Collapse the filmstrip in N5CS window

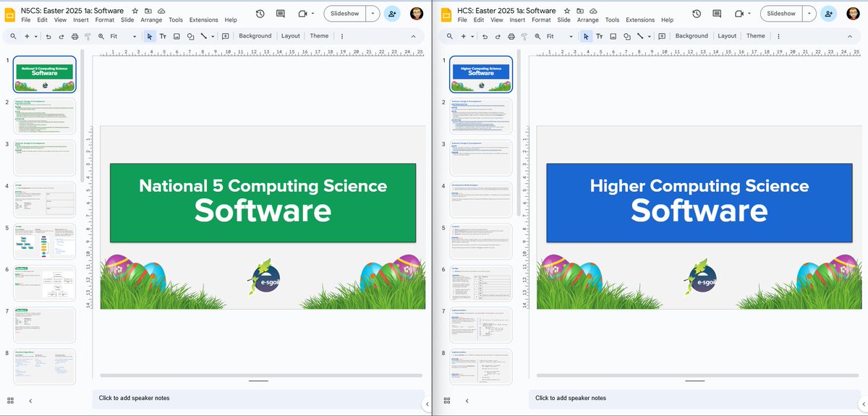pyautogui.click(x=30, y=400)
